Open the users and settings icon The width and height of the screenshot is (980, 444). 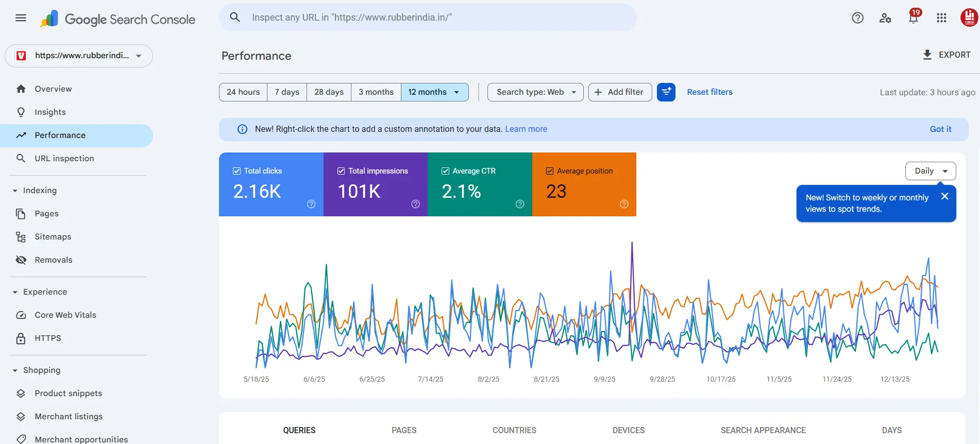click(885, 18)
